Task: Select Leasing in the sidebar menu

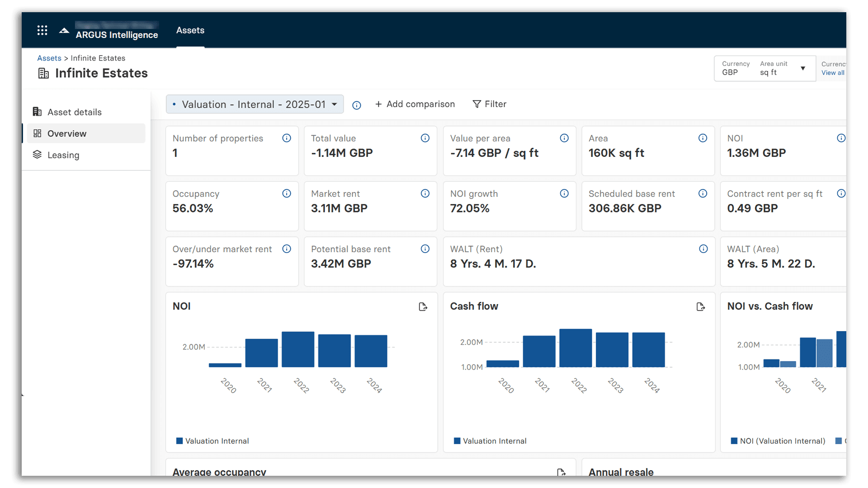Action: [x=64, y=155]
